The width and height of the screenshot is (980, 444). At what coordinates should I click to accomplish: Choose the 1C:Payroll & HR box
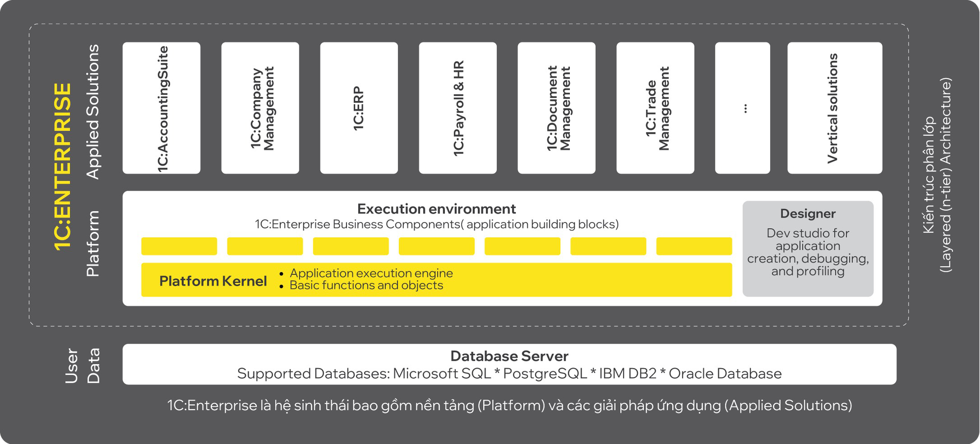pos(458,108)
